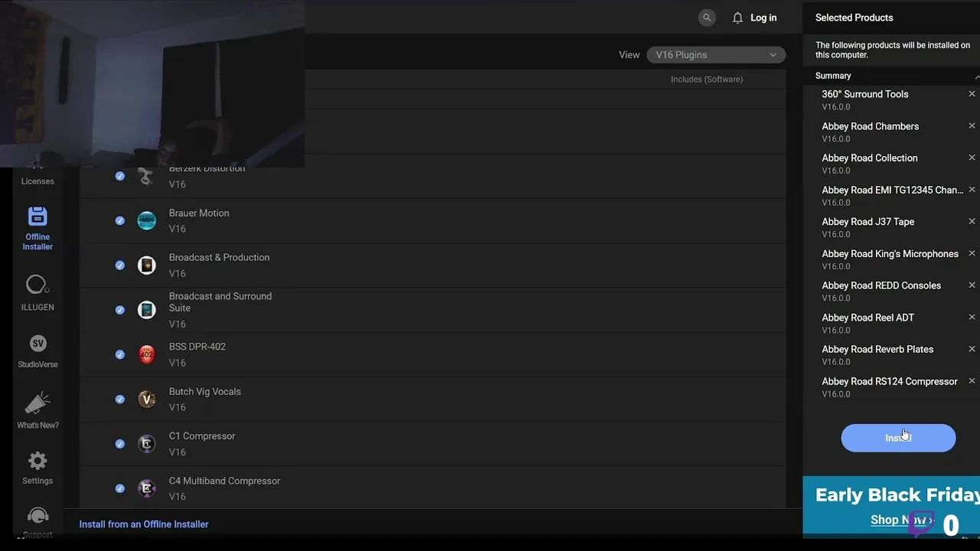
Task: Click the Early Black Friday banner
Action: click(x=891, y=505)
